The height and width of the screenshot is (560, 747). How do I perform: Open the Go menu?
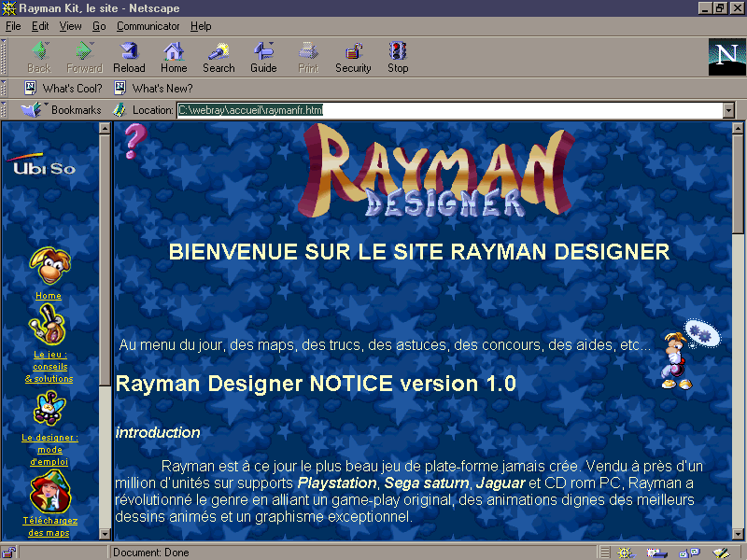[99, 26]
